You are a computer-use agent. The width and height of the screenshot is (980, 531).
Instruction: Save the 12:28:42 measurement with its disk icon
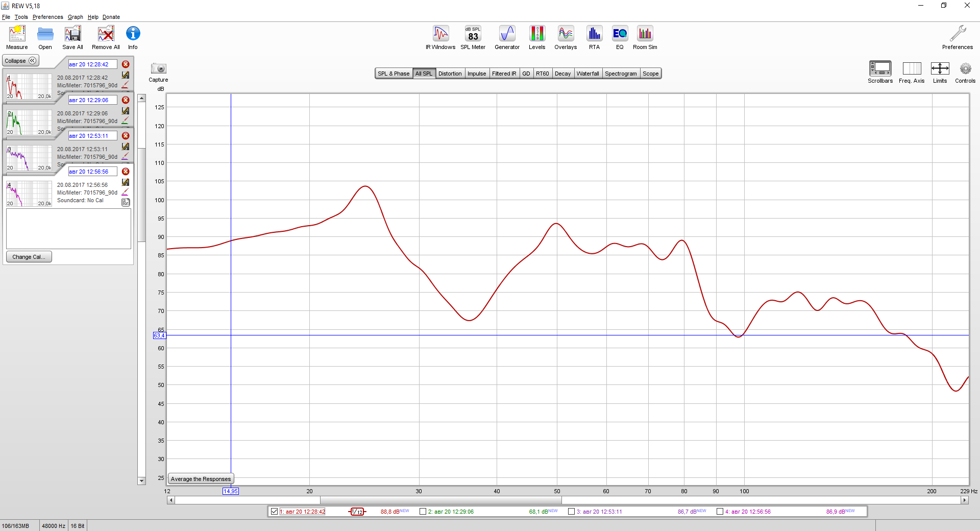coord(126,75)
